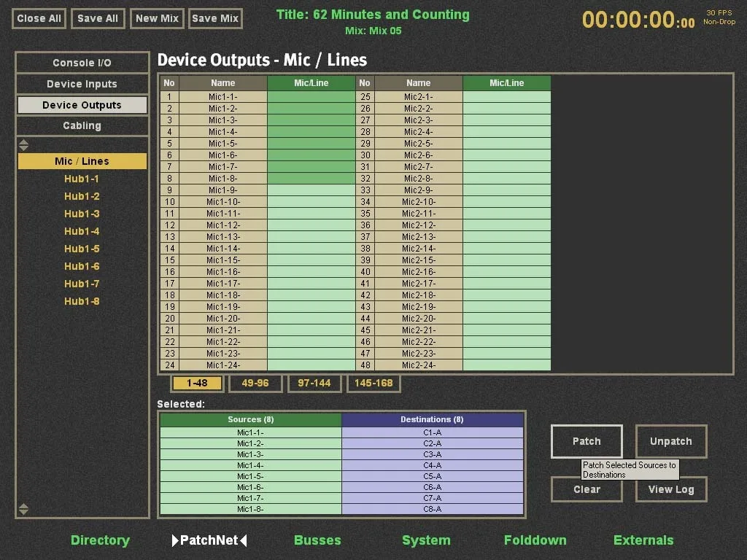The height and width of the screenshot is (560, 747).
Task: Click the lower scroll arrows at sidebar bottom
Action: point(23,509)
